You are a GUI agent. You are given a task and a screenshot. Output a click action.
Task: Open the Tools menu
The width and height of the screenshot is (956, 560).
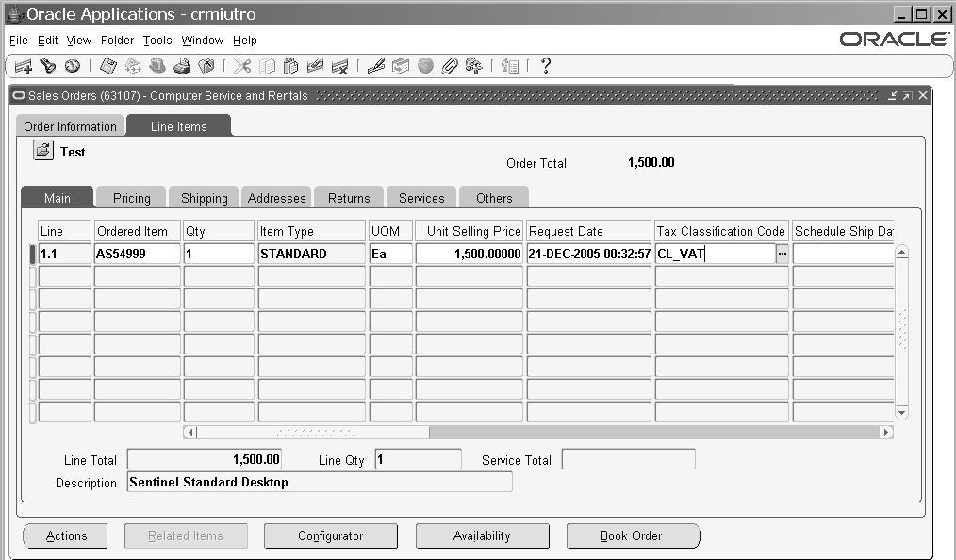click(157, 41)
